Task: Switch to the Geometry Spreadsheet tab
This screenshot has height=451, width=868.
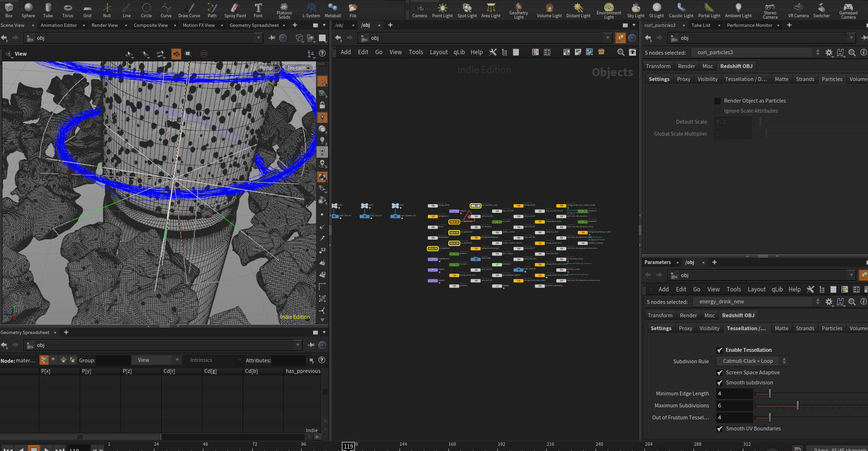Action: [254, 25]
